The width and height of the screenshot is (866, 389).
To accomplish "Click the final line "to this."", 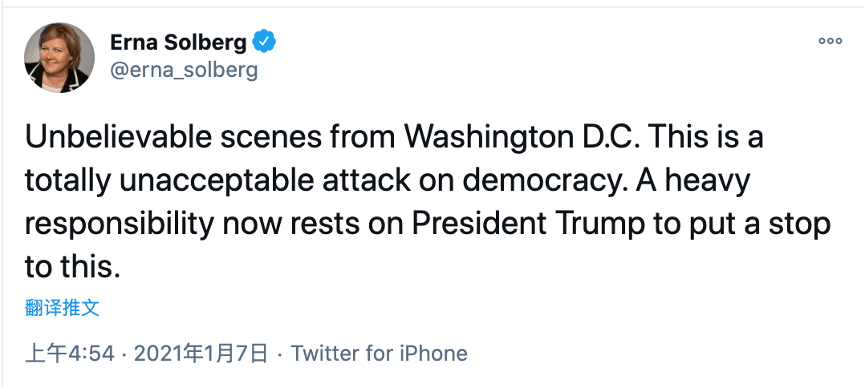I will 72,266.
